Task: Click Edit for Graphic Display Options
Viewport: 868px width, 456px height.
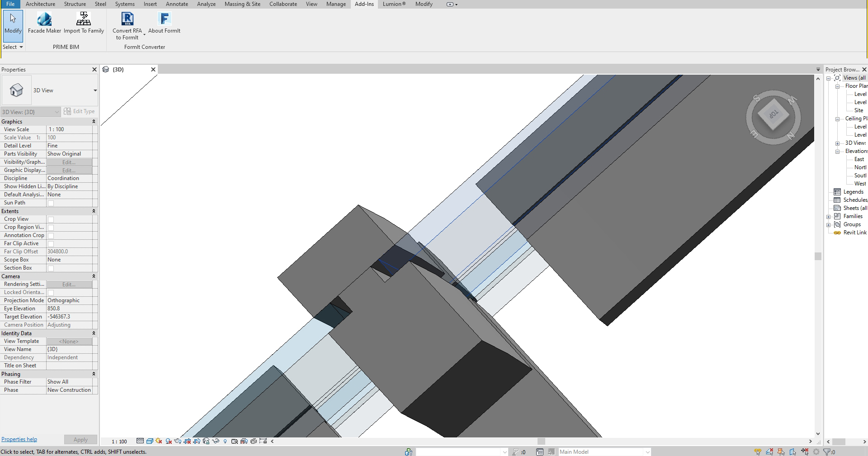Action: [69, 171]
